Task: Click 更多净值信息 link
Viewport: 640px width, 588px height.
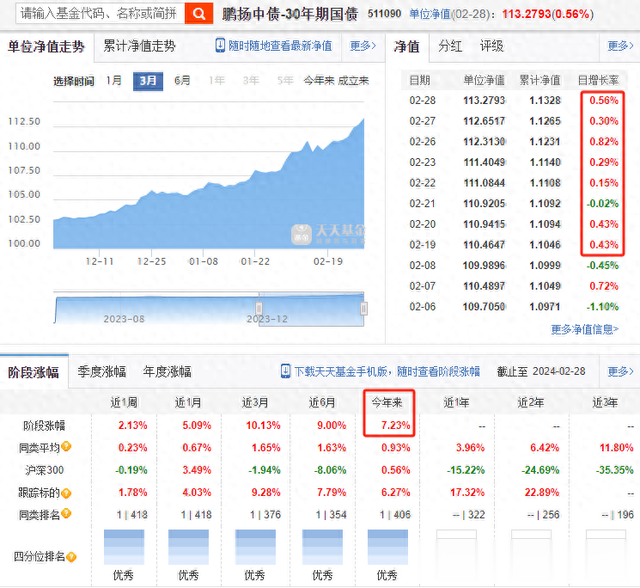Action: pyautogui.click(x=585, y=329)
